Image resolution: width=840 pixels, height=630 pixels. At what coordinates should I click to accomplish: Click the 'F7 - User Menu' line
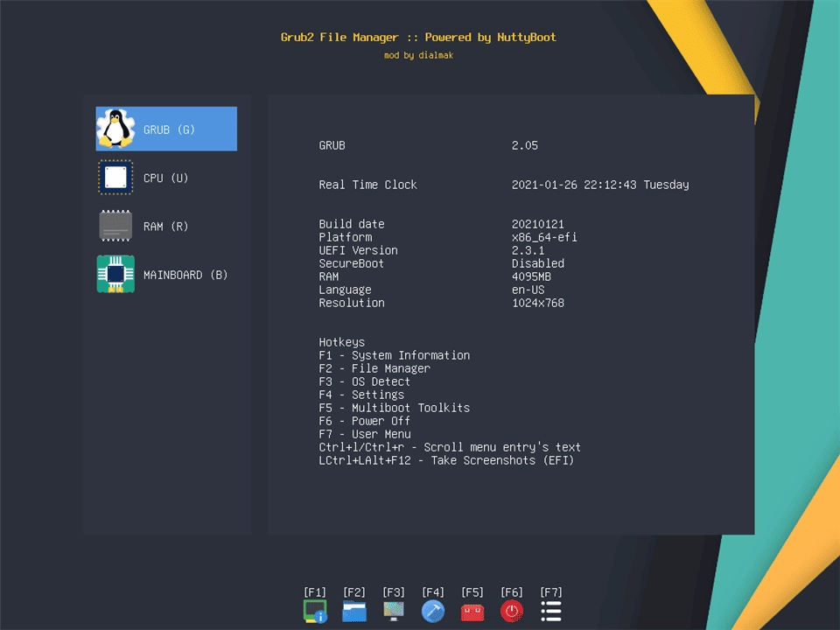pos(364,434)
